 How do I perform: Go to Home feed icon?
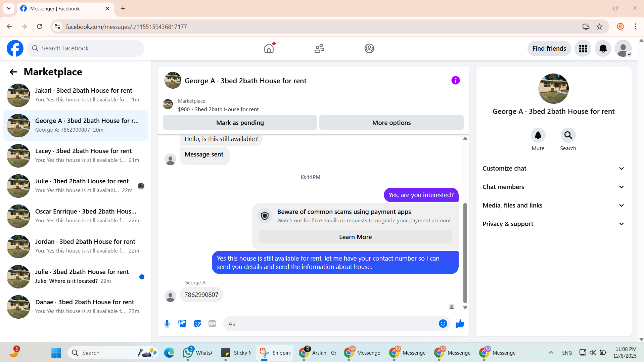[269, 48]
